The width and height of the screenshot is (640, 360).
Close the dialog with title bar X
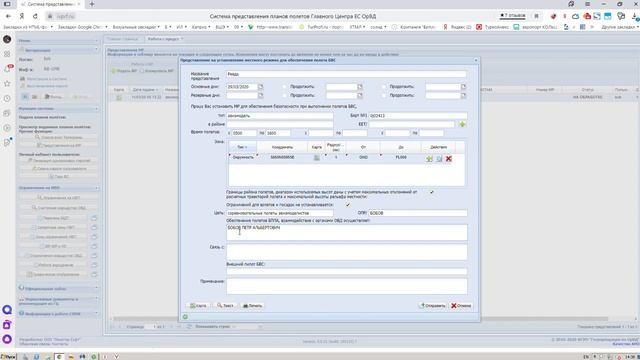click(x=476, y=60)
